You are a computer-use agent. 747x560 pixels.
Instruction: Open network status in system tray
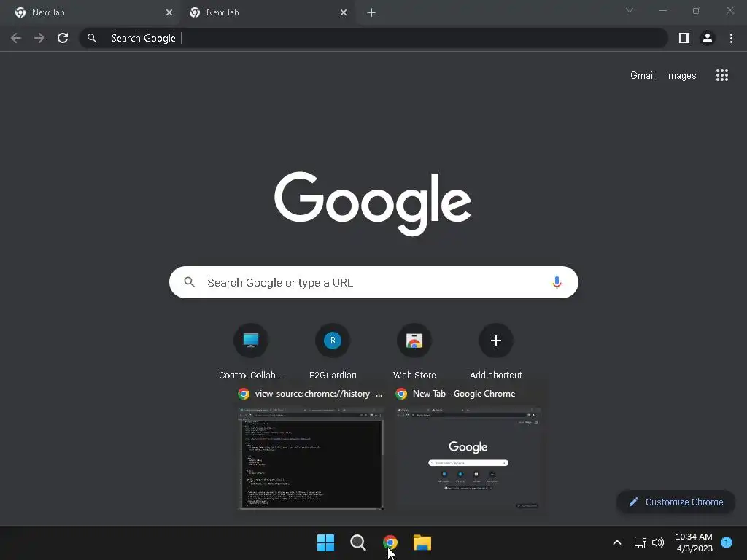click(x=640, y=542)
